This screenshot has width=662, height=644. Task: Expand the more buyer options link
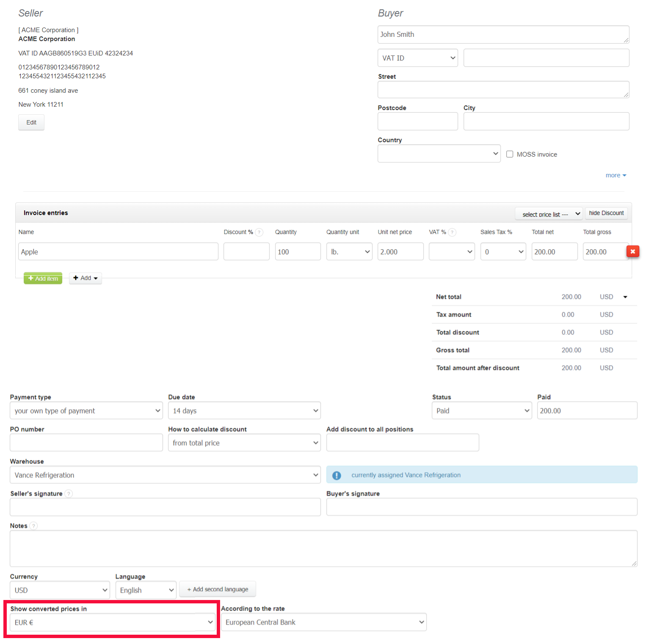tap(615, 175)
